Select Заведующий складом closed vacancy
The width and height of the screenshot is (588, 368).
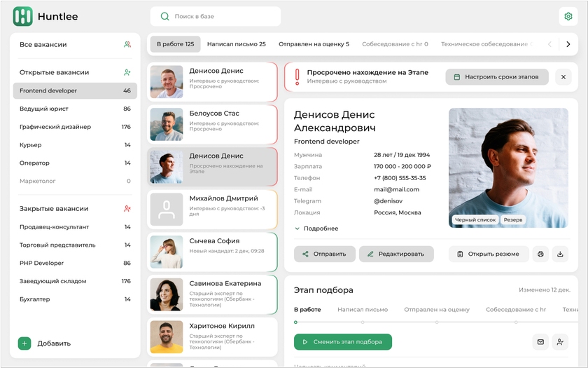coord(75,281)
